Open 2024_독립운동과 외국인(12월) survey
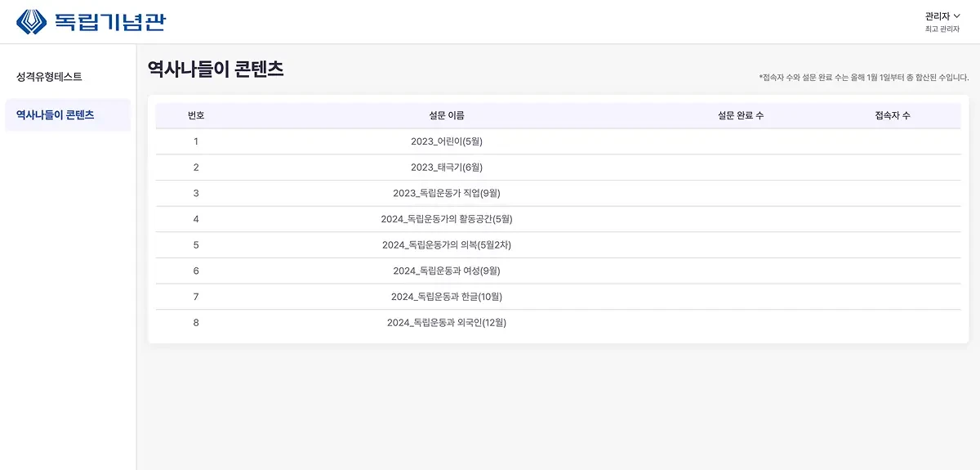Viewport: 980px width, 470px height. point(447,323)
